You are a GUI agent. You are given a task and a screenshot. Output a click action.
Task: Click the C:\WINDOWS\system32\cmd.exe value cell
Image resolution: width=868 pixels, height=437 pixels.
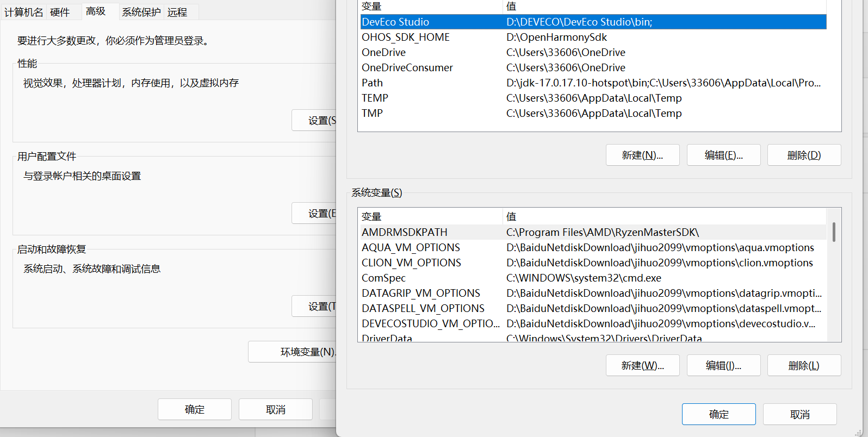[x=584, y=278]
